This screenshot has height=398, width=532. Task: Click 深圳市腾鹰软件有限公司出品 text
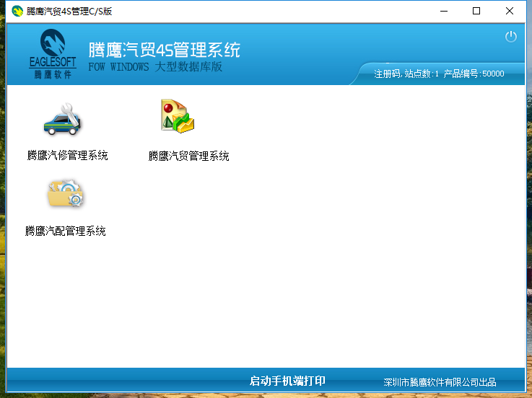click(440, 382)
